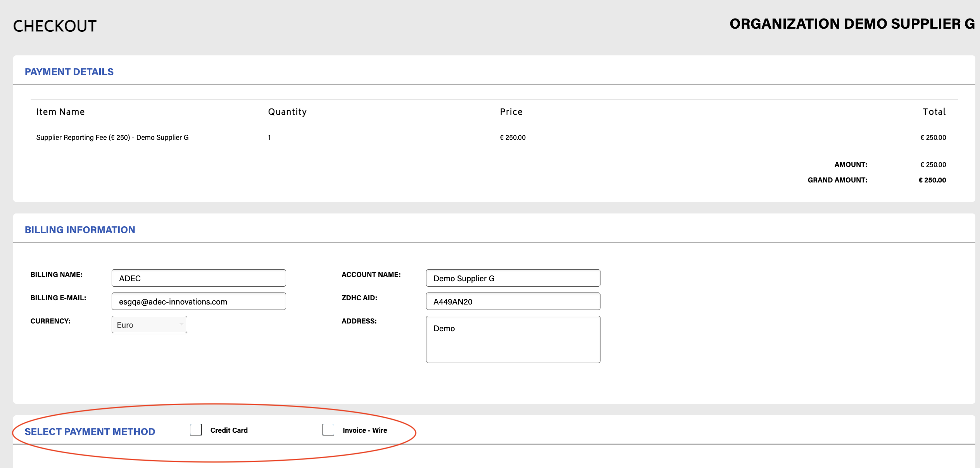Click the BILLING E-MAIL: label
Image resolution: width=980 pixels, height=468 pixels.
point(59,298)
